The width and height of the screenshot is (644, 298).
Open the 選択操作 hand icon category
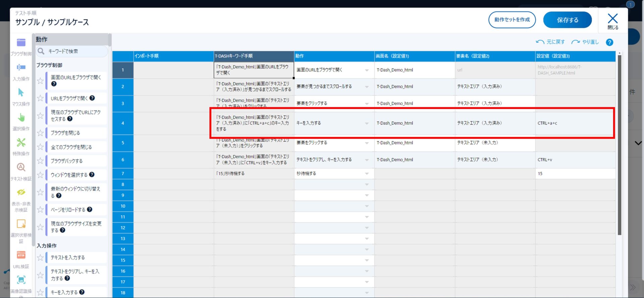21,118
